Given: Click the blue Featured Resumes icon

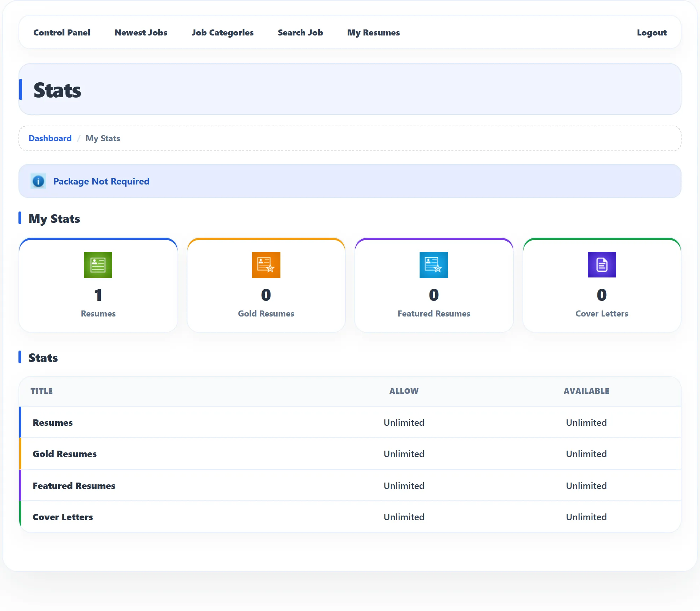Looking at the screenshot, I should pyautogui.click(x=434, y=265).
